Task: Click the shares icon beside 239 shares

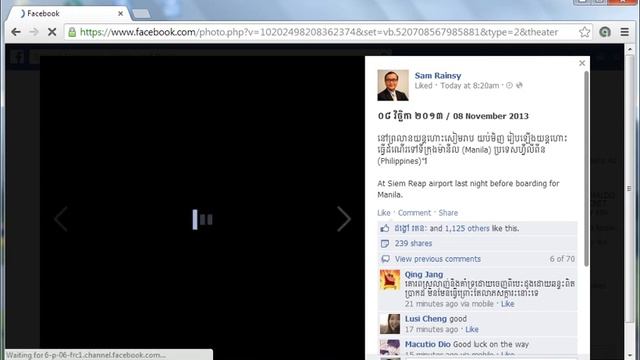Action: click(x=385, y=244)
